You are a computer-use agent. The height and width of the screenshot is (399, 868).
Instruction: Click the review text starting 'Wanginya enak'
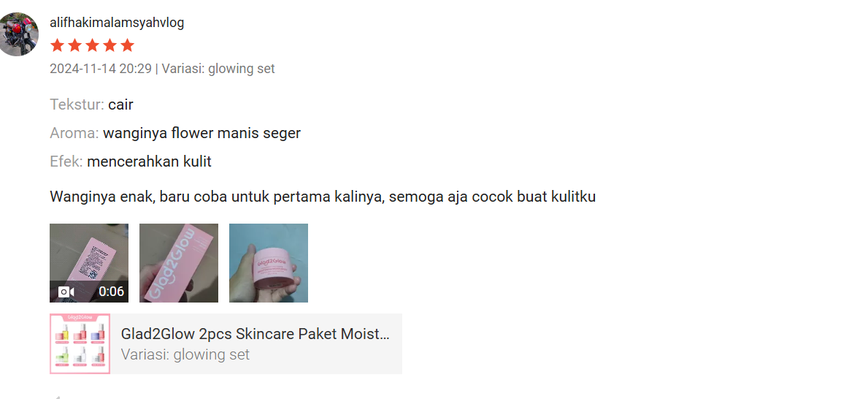323,197
